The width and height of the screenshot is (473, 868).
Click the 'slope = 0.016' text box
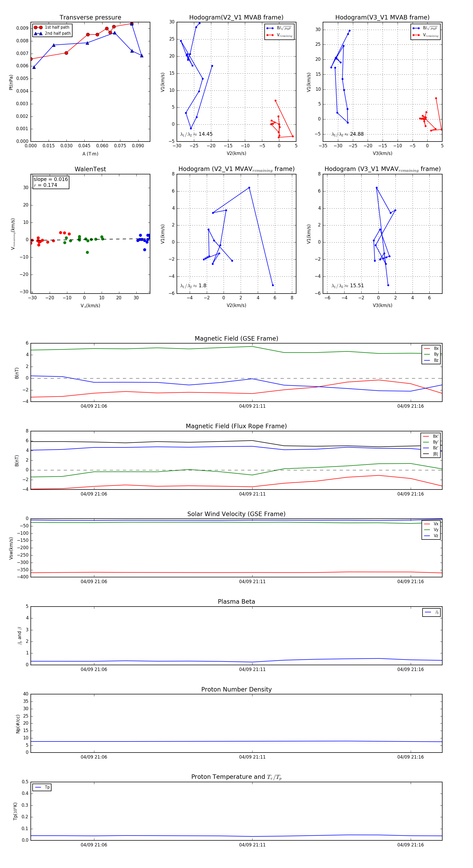[x=51, y=179]
